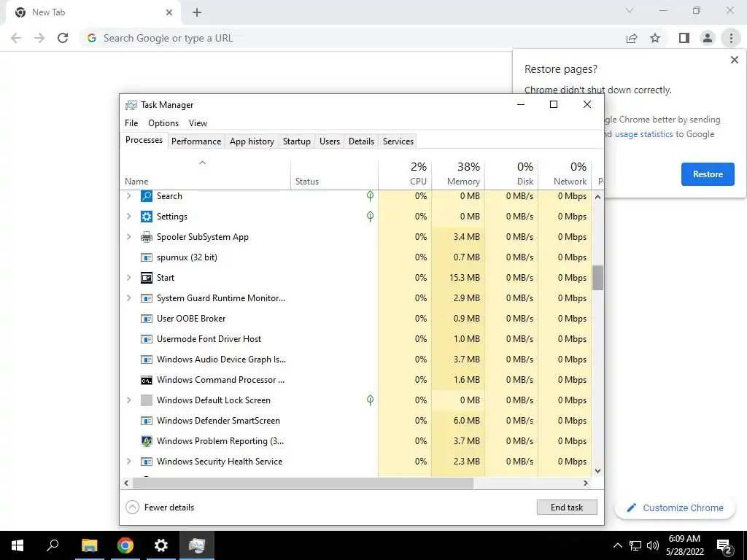Switch to the Users tab

pos(330,141)
